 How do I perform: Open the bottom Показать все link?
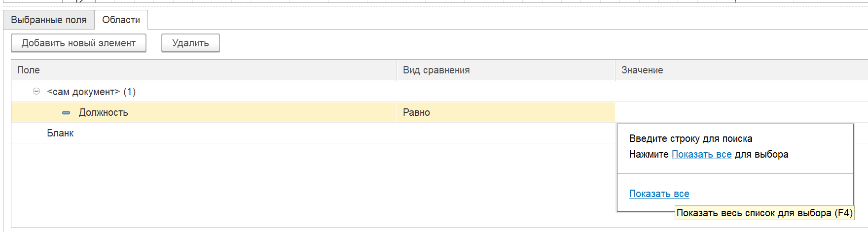(x=659, y=194)
